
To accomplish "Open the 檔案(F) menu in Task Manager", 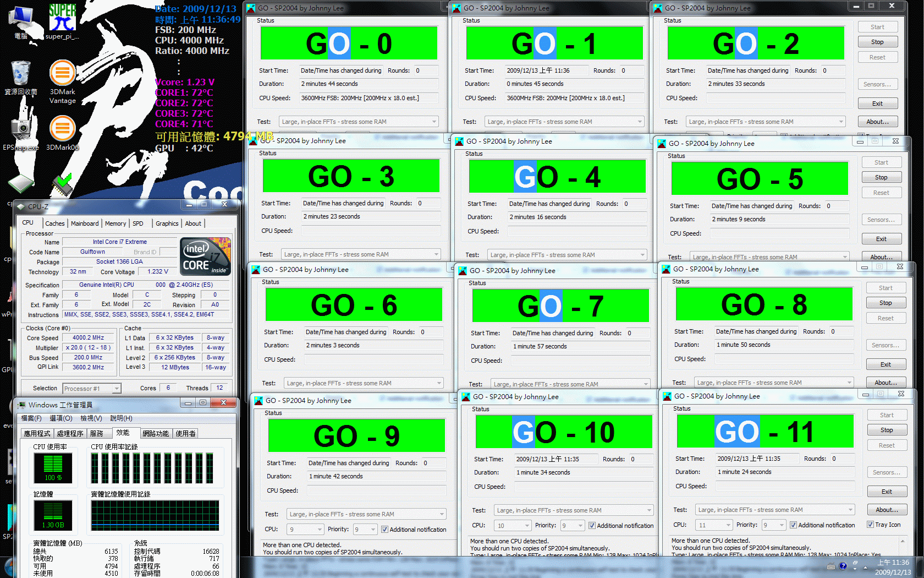I will click(31, 418).
